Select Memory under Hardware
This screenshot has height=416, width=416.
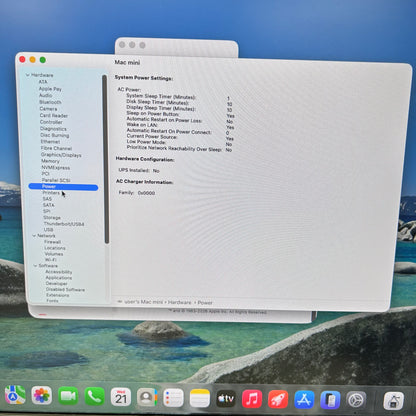[50, 161]
